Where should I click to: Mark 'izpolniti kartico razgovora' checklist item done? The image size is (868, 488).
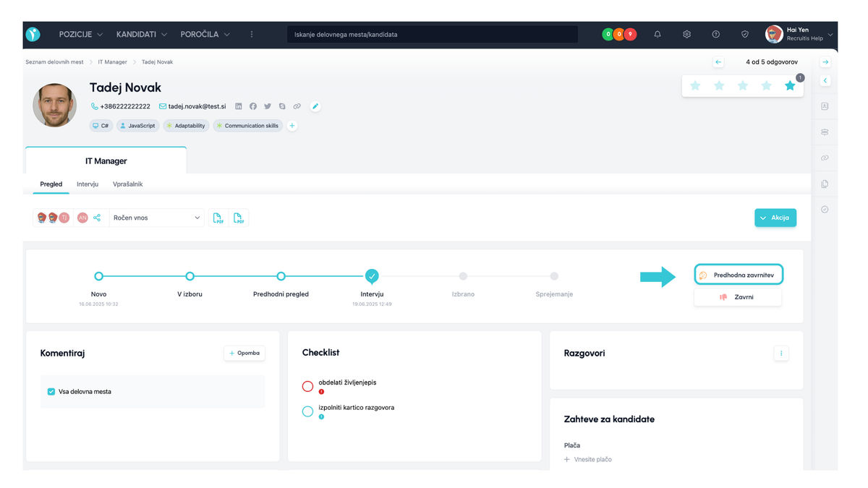click(x=307, y=411)
